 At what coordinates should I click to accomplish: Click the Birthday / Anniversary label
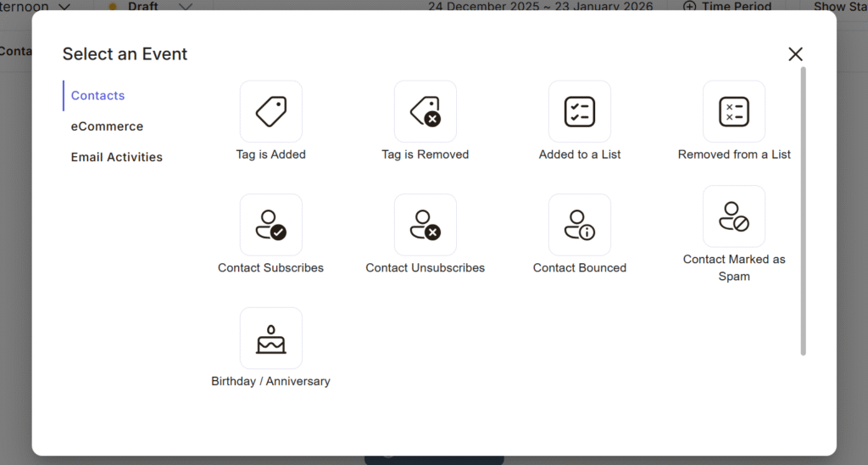pyautogui.click(x=271, y=382)
